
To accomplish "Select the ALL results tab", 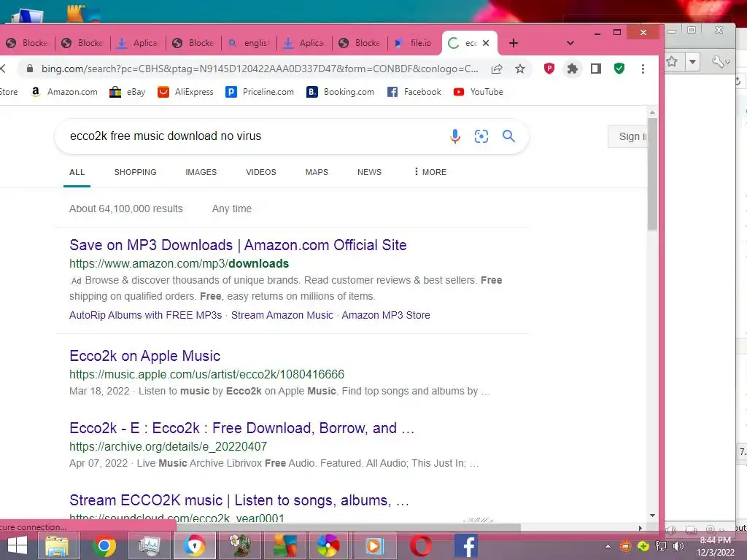I will click(77, 172).
